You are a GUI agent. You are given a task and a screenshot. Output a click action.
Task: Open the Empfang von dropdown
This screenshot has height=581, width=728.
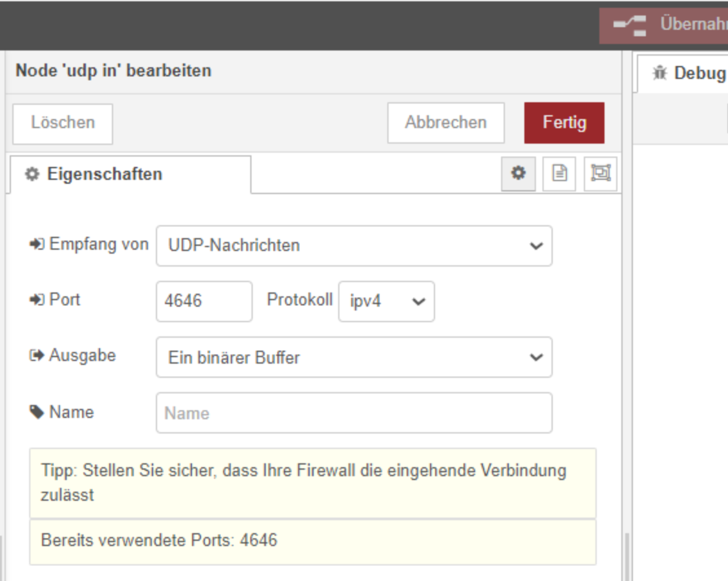[x=354, y=246]
